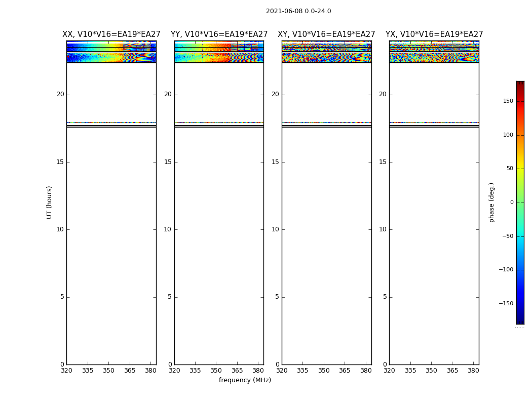
Task: Select the YY panel title text
Action: coord(219,34)
